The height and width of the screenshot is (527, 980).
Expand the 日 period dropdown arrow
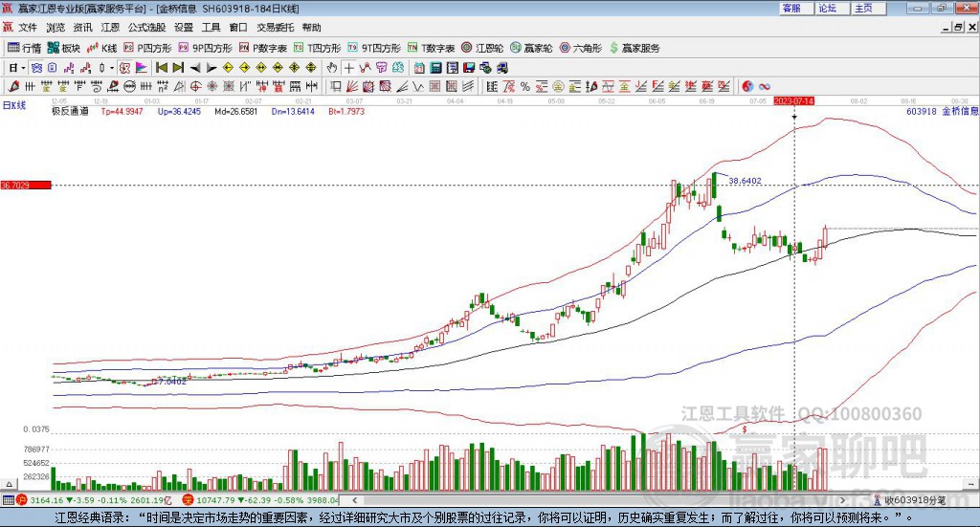click(23, 68)
